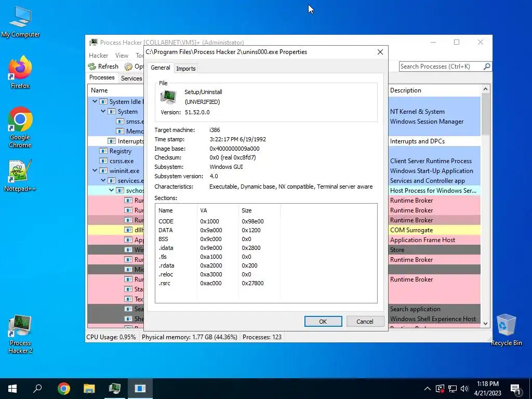Show hidden tray icons chevron
The width and height of the screenshot is (532, 399).
(428, 389)
